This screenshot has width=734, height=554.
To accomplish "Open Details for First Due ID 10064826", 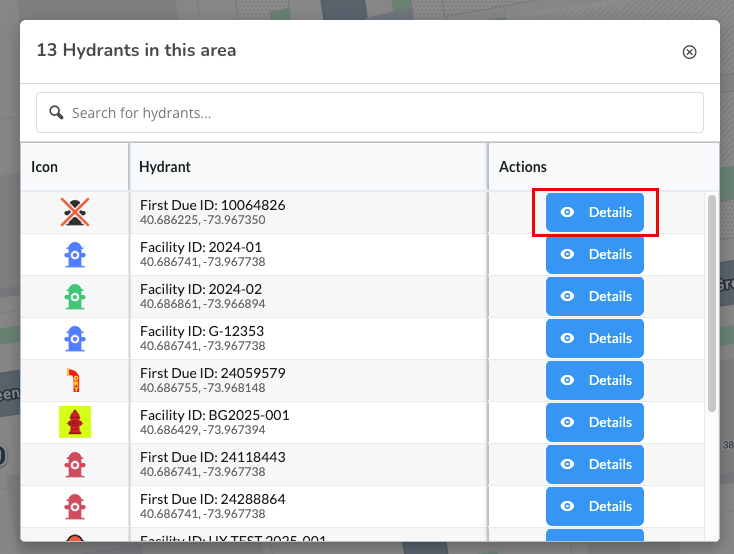I will (595, 212).
